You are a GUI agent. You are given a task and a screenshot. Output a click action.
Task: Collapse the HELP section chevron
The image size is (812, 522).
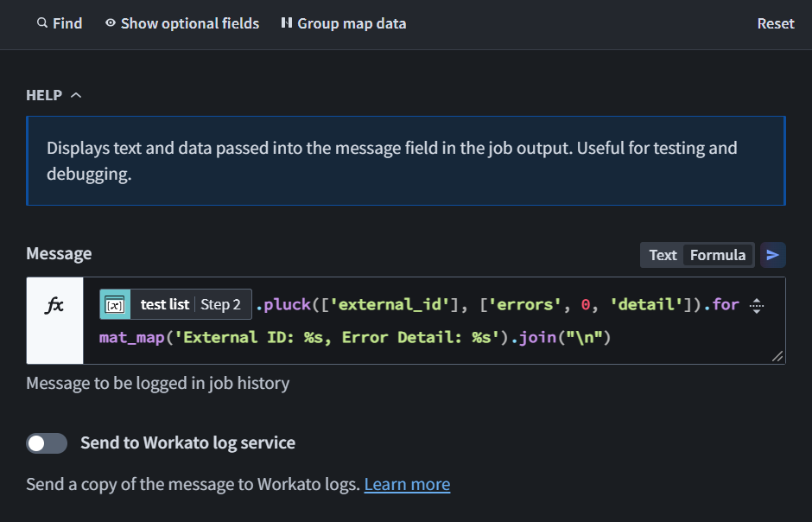coord(76,95)
